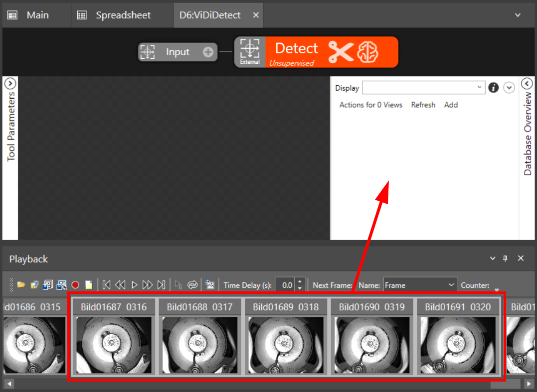
Task: Click the plus icon on Input node
Action: pos(208,52)
